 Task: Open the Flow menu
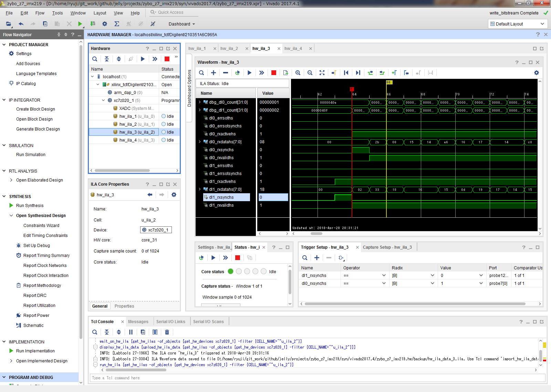pos(40,13)
